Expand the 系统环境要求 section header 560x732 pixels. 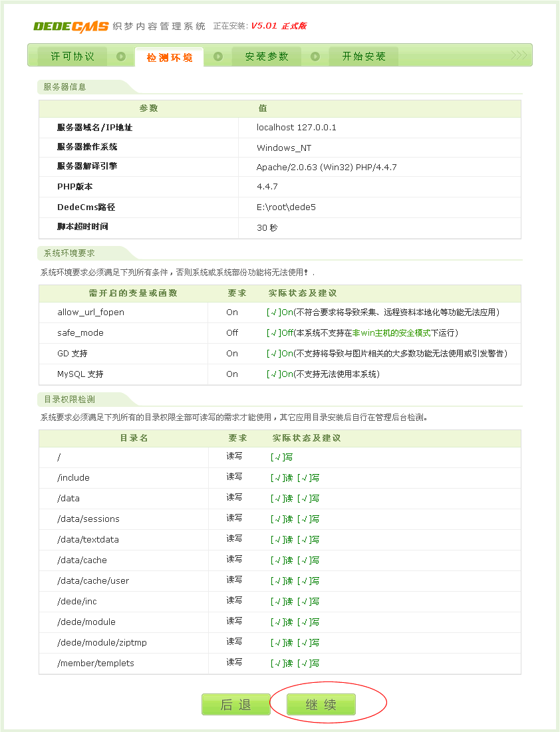70,253
